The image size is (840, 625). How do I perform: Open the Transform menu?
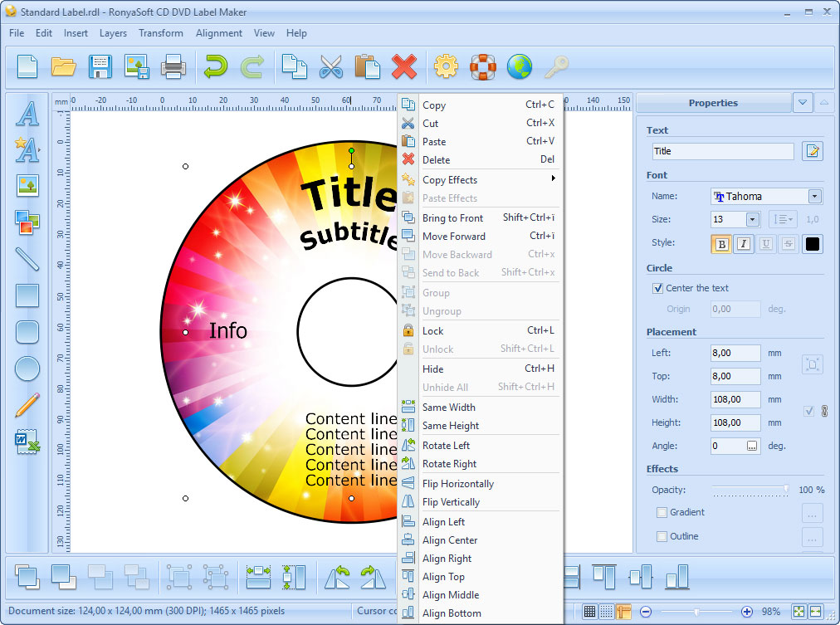pos(161,33)
